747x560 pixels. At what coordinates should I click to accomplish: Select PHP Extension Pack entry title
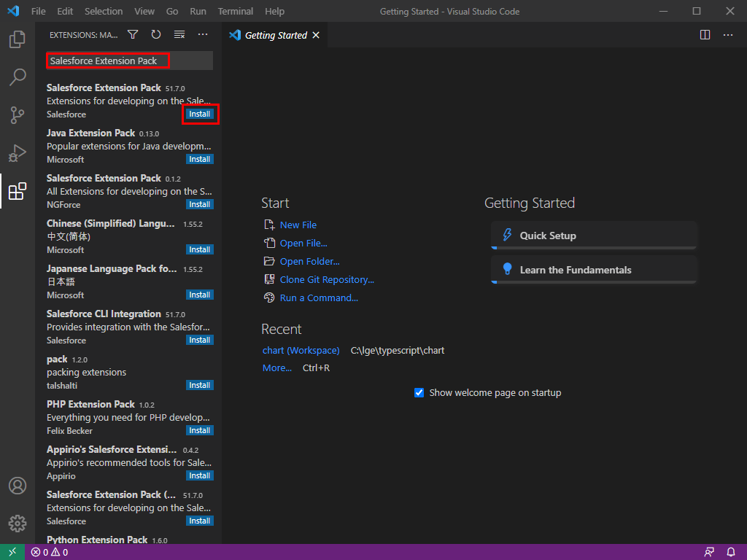[x=90, y=404]
